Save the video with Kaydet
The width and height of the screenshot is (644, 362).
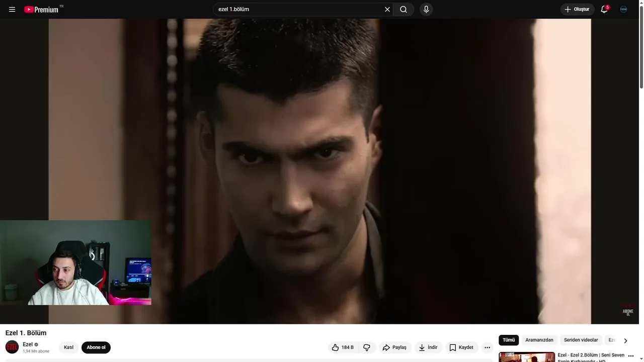(461, 347)
